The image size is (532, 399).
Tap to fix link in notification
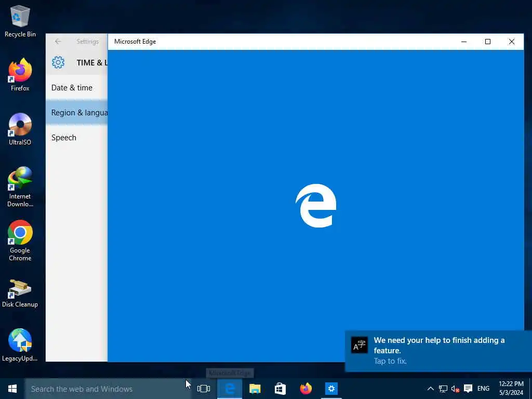click(x=390, y=361)
